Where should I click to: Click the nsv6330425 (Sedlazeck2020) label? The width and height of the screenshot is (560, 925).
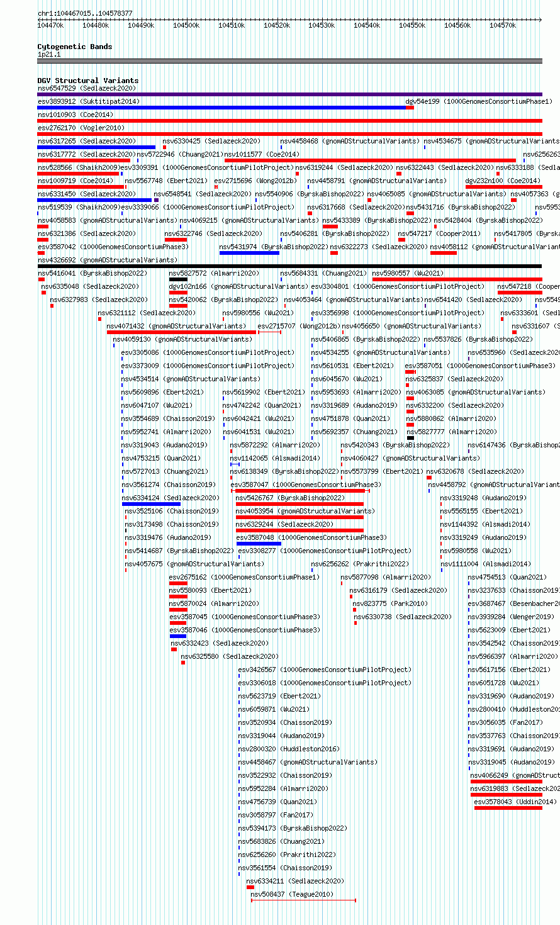pos(211,142)
